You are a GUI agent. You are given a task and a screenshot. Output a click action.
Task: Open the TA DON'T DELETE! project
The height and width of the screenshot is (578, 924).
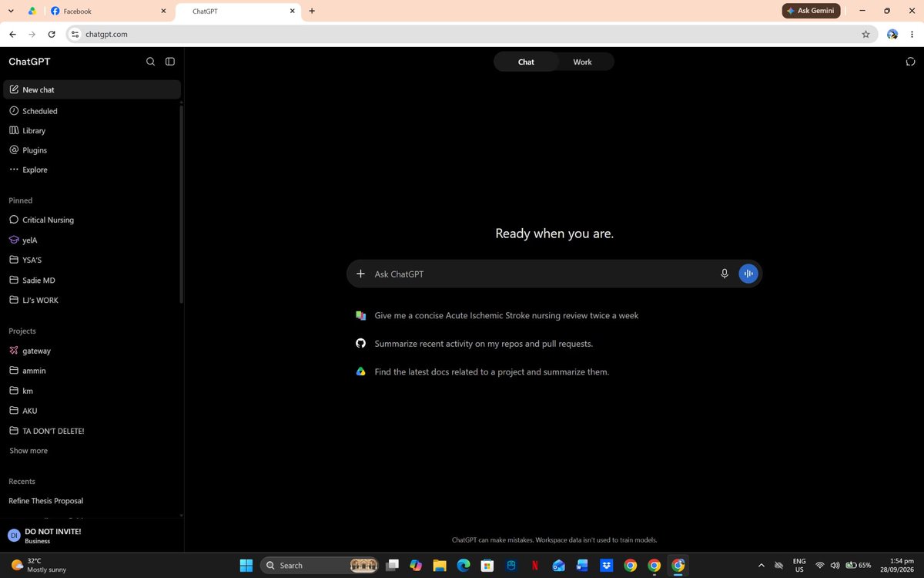point(92,431)
